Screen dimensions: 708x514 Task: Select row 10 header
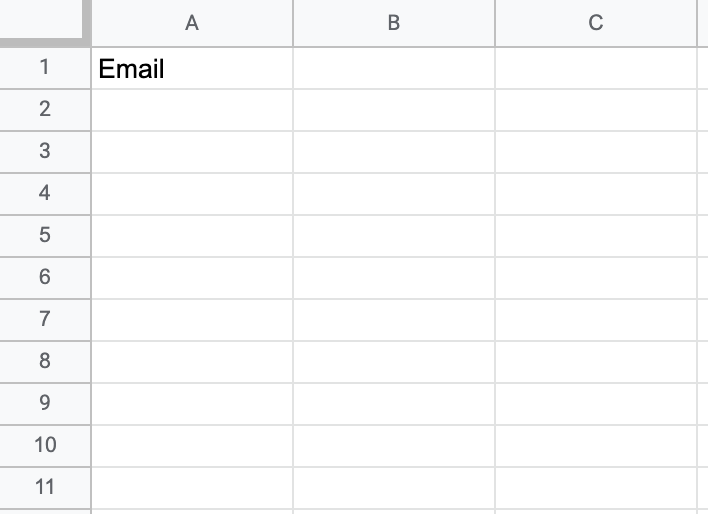point(45,446)
